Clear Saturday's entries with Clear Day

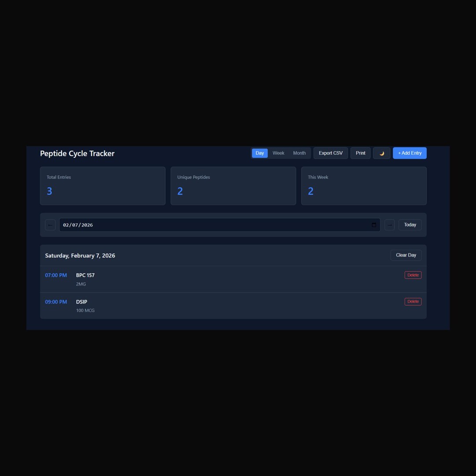pos(406,255)
